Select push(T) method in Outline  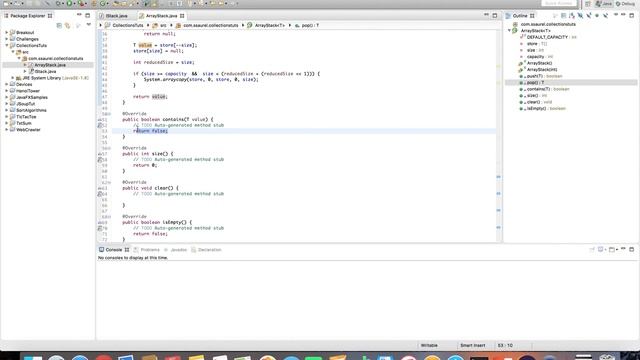click(541, 76)
